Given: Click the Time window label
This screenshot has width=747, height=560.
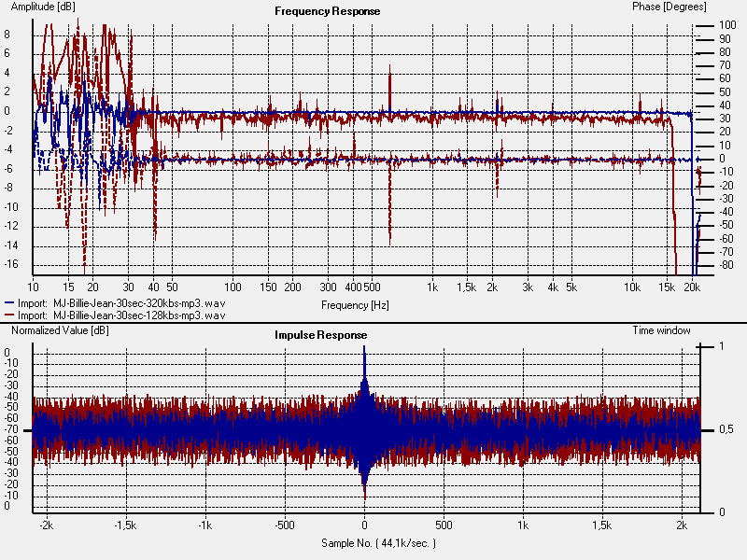Looking at the screenshot, I should tap(661, 330).
